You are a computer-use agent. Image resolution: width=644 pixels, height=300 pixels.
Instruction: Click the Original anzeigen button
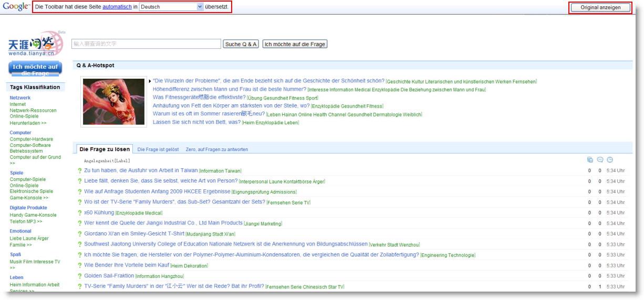point(600,7)
